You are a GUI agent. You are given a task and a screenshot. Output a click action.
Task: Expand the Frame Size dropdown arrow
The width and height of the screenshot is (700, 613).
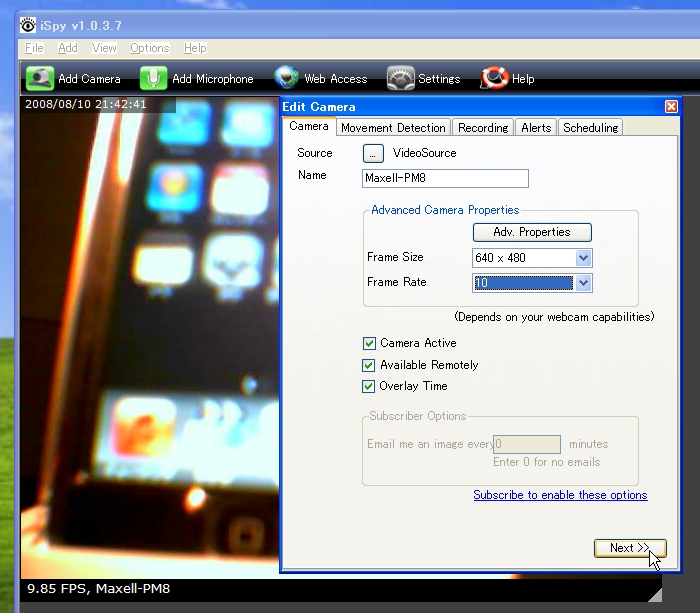click(x=583, y=258)
